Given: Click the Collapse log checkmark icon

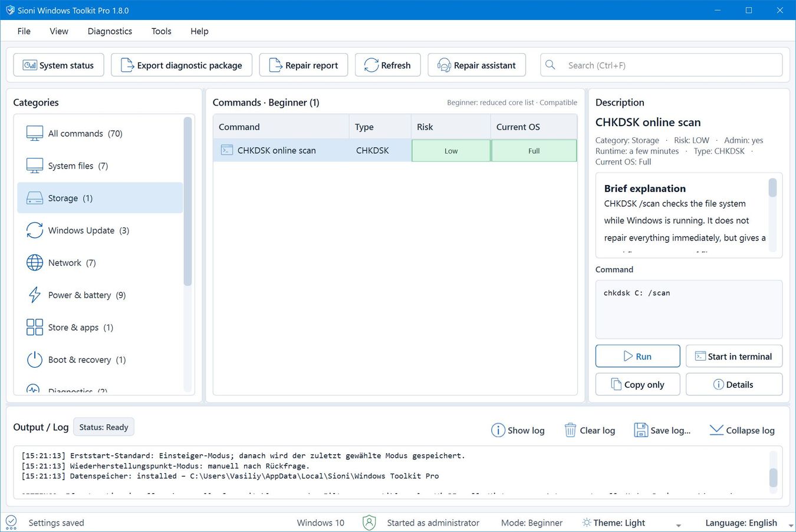Looking at the screenshot, I should 716,430.
